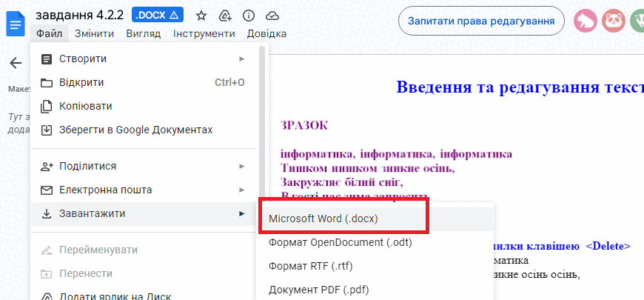This screenshot has width=644, height=300.
Task: Open the Довідка menu
Action: click(x=266, y=33)
